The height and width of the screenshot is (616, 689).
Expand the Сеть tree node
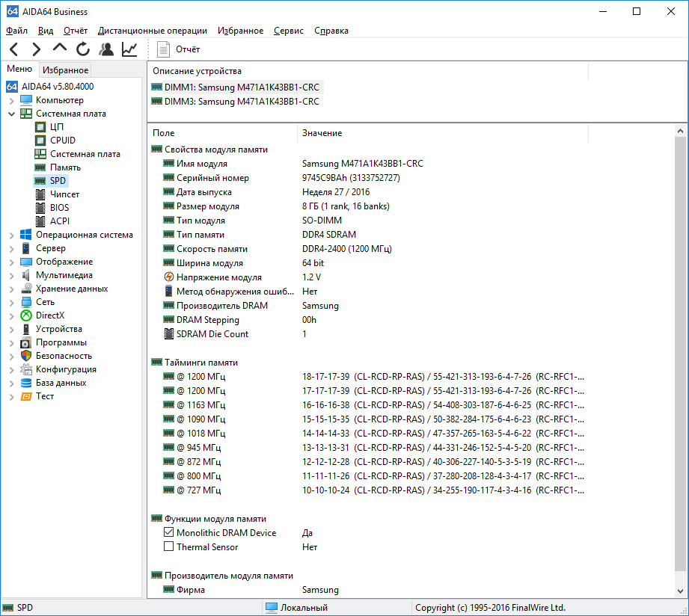point(11,303)
